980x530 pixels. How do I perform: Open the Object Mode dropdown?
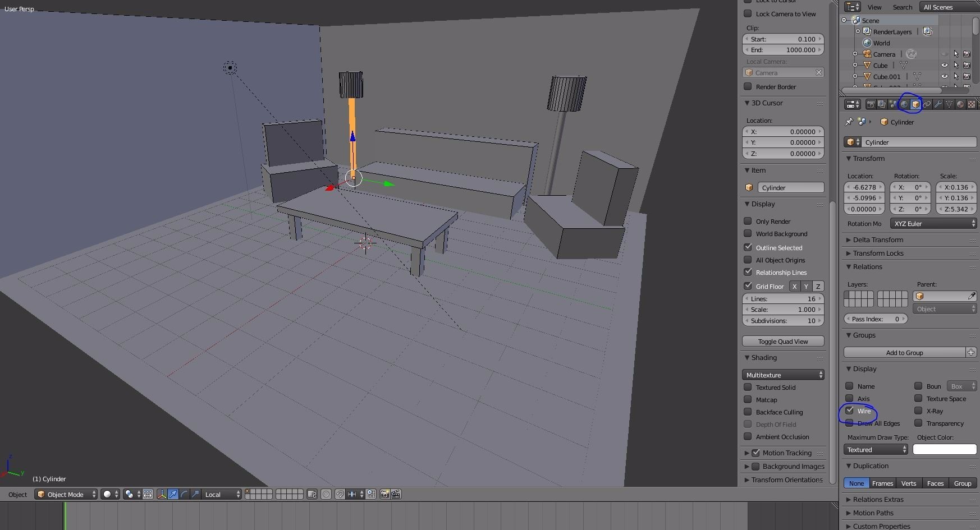point(66,494)
